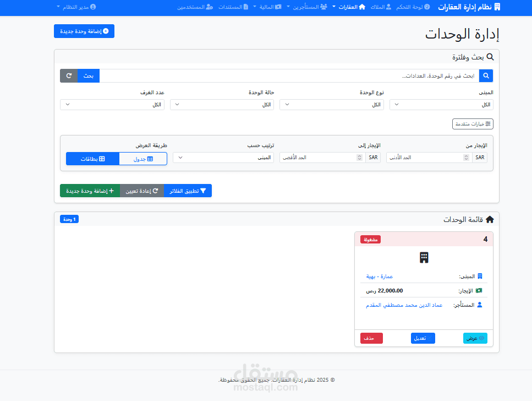
Task: Click the نظام إدارة العقارات brand title
Action: tap(465, 7)
